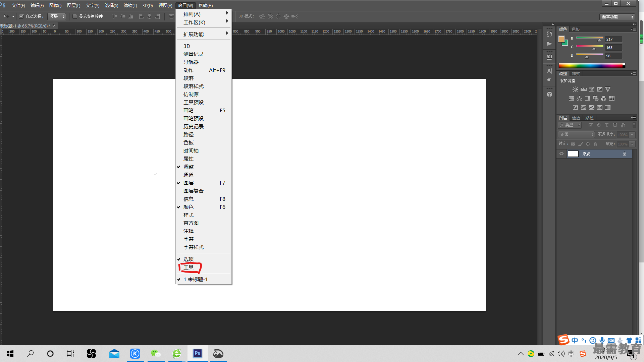
Task: Open the 基本功能 workspace dropdown
Action: [617, 17]
